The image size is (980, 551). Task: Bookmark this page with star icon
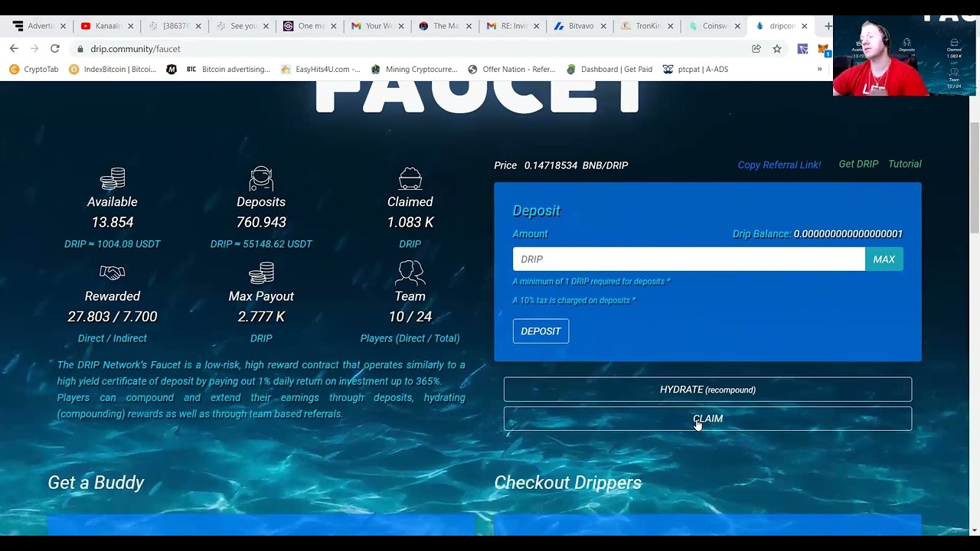[777, 48]
